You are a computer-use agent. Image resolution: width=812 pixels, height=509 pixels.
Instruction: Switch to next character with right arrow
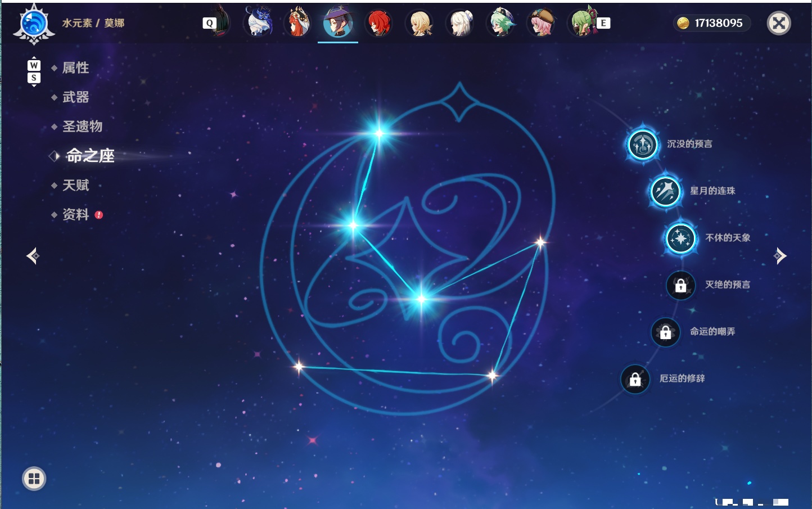pyautogui.click(x=780, y=256)
